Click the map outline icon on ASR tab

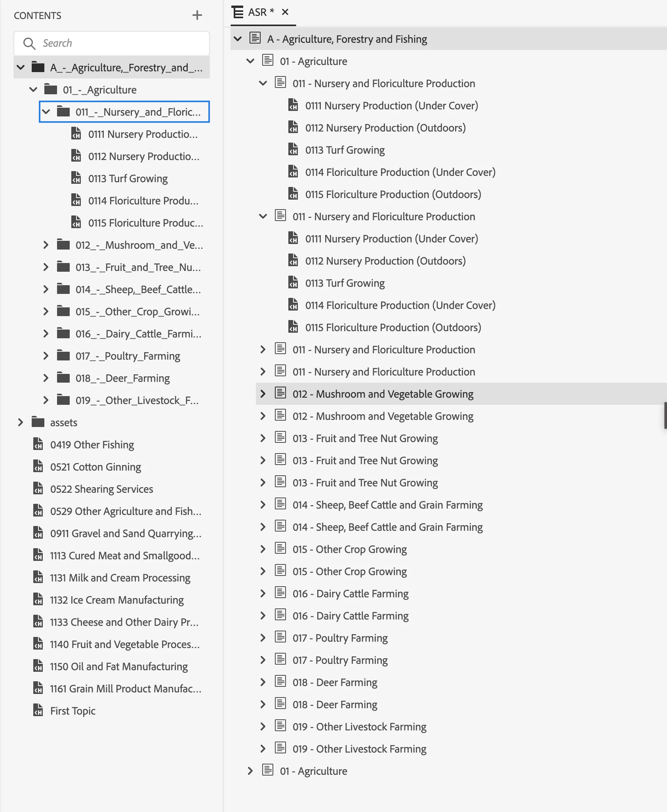(x=238, y=12)
